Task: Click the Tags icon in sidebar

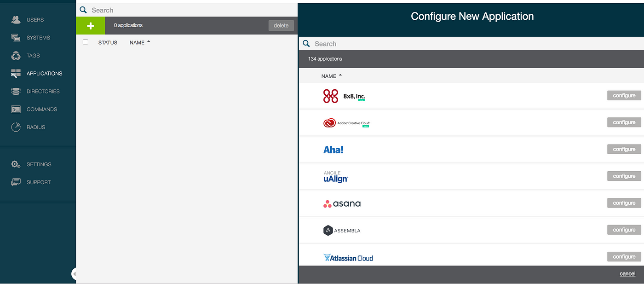Action: (16, 56)
